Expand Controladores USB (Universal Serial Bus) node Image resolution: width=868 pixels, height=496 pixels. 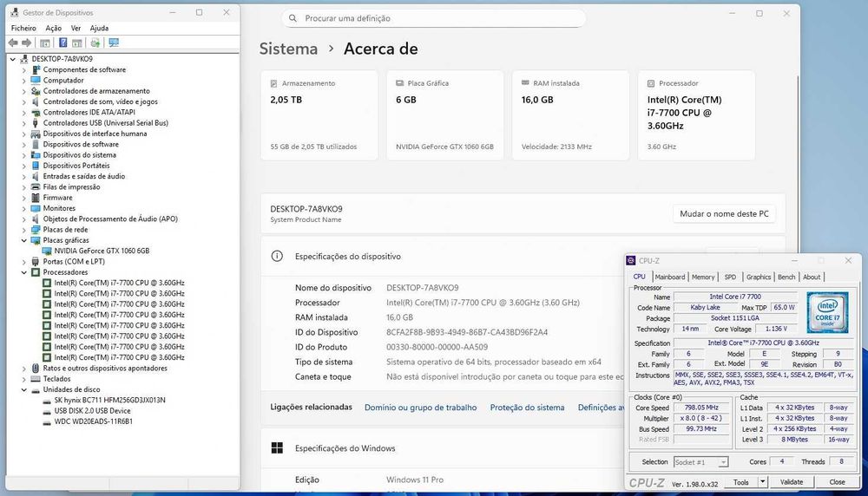click(23, 123)
